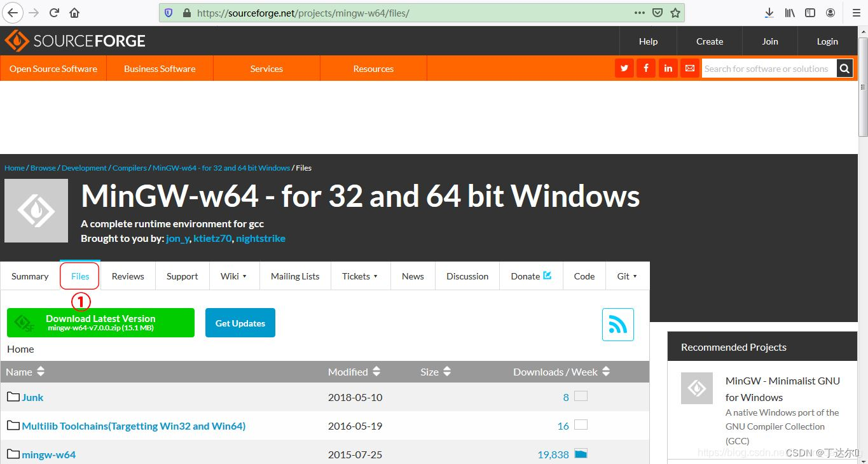Click the tracking protection shield icon
The height and width of the screenshot is (464, 868).
(x=167, y=12)
